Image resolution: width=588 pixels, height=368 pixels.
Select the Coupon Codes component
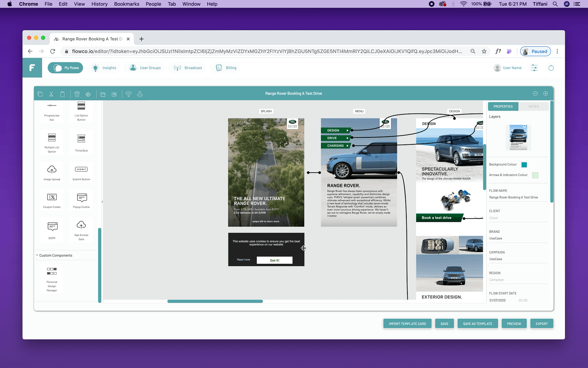52,200
